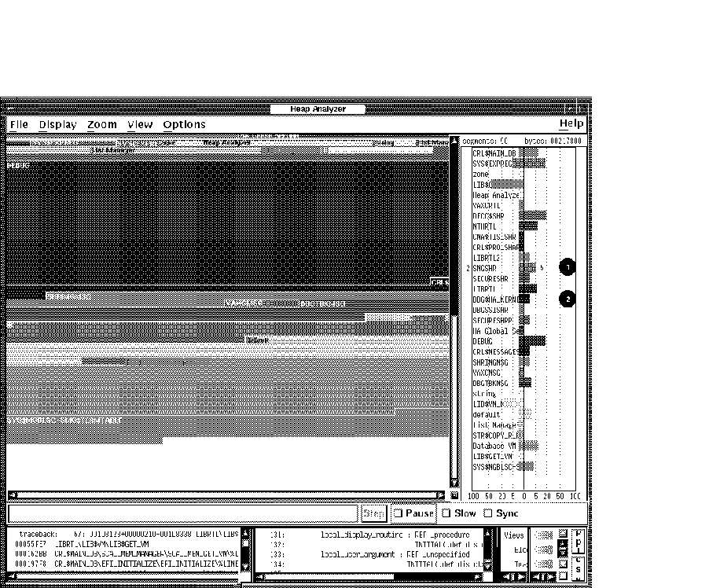This screenshot has height=588, width=709.
Task: Click memory map scroll-up arrow icon
Action: pyautogui.click(x=454, y=141)
